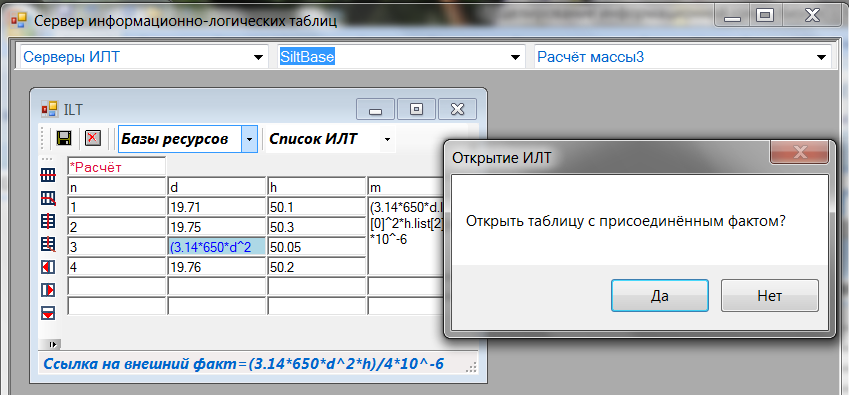Screen dimensions: 849x395
Task: Click the table icon with vertical red column line
Action: [x=48, y=221]
